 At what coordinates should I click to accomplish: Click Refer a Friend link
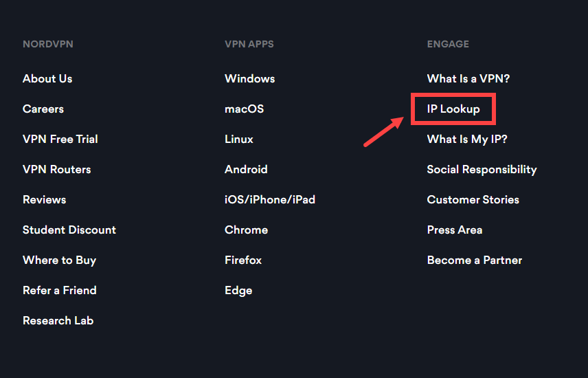[60, 291]
